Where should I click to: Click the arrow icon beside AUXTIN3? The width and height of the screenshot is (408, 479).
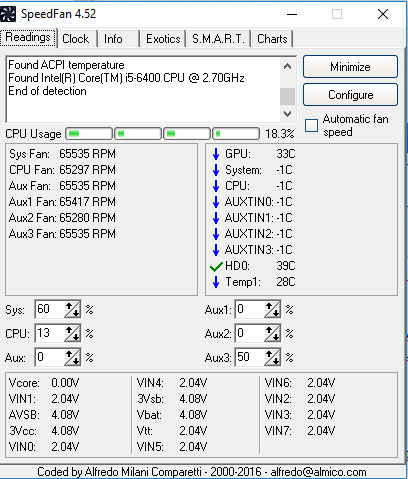pyautogui.click(x=216, y=250)
